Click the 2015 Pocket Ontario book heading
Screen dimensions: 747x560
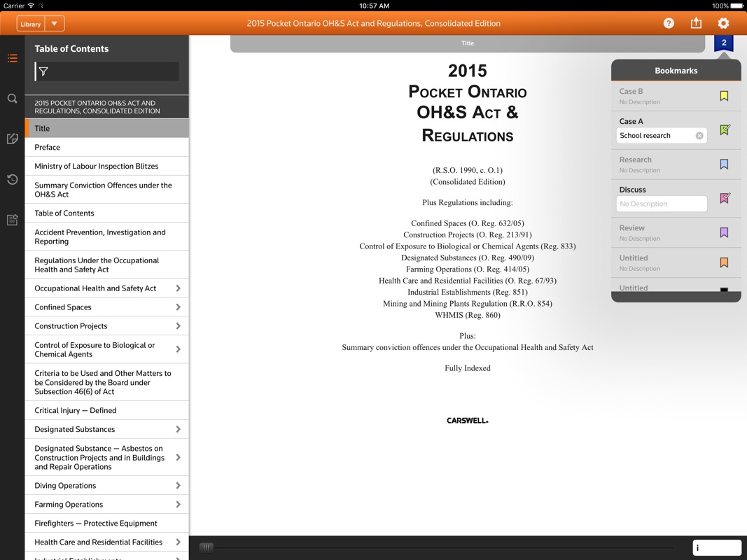click(468, 104)
